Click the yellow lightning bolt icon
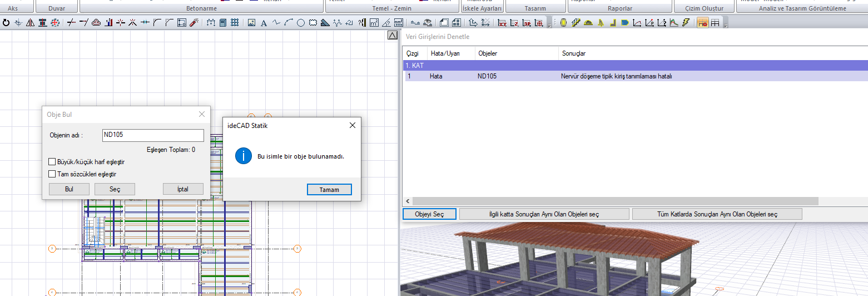 click(686, 23)
